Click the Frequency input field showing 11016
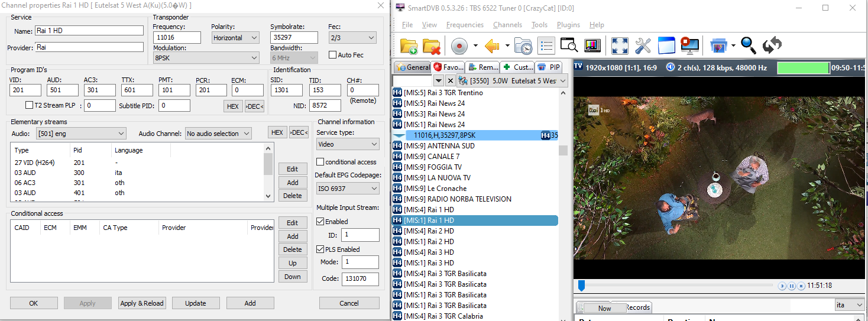The width and height of the screenshot is (868, 321). [176, 38]
